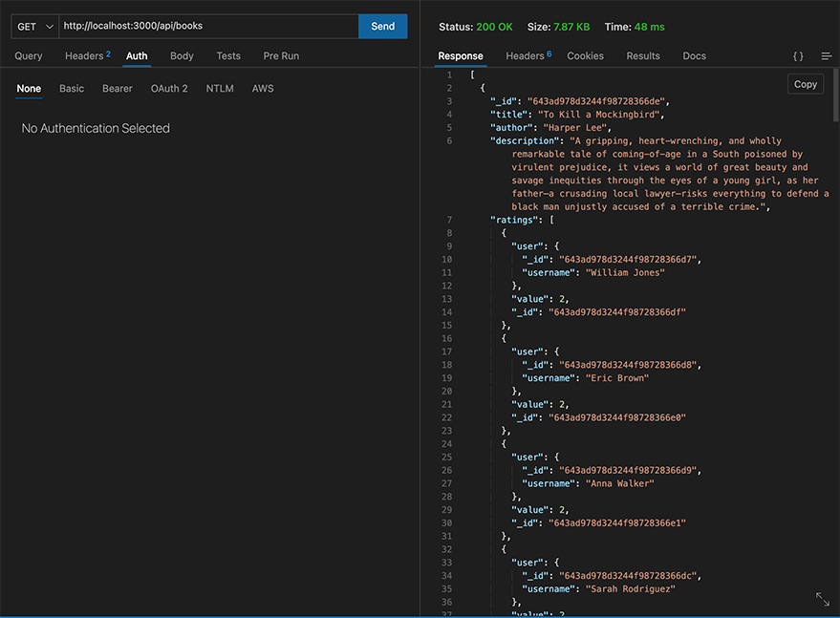Screen dimensions: 840x618
Task: Open the Pre Run tab
Action: point(281,55)
